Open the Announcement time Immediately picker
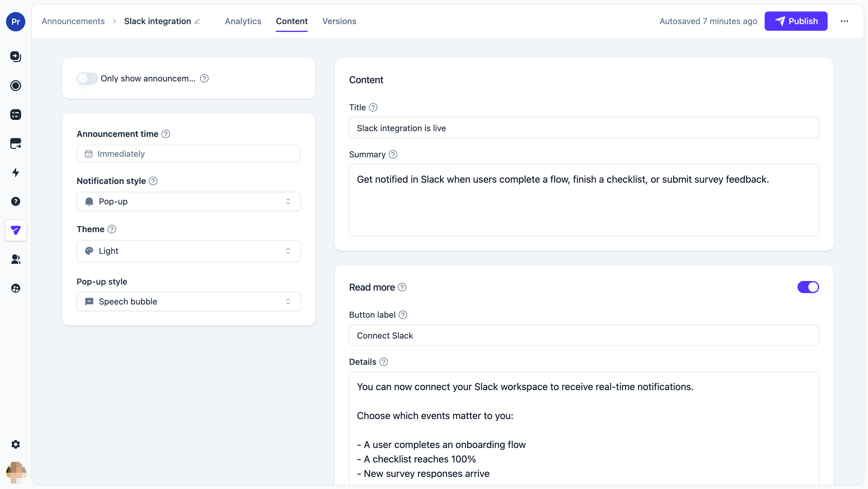Viewport: 868px width, 489px height. click(x=189, y=154)
